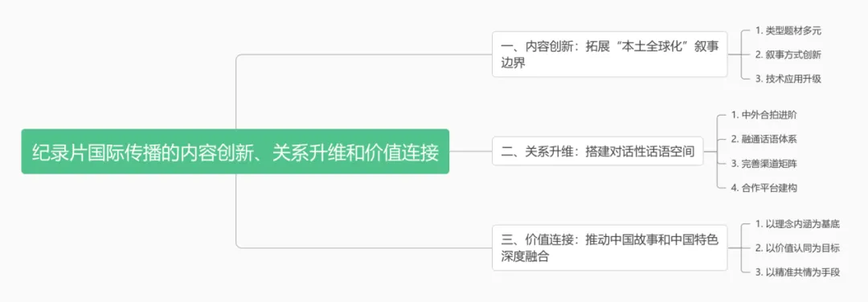Click connector line right of 内容创新 node
868x302 pixels.
[x=734, y=55]
